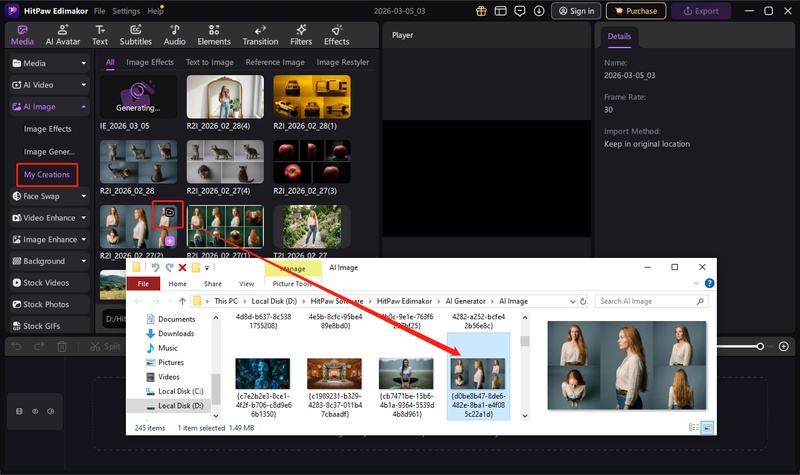Switch File Explorer to large icons view
The height and width of the screenshot is (475, 800).
pos(708,427)
